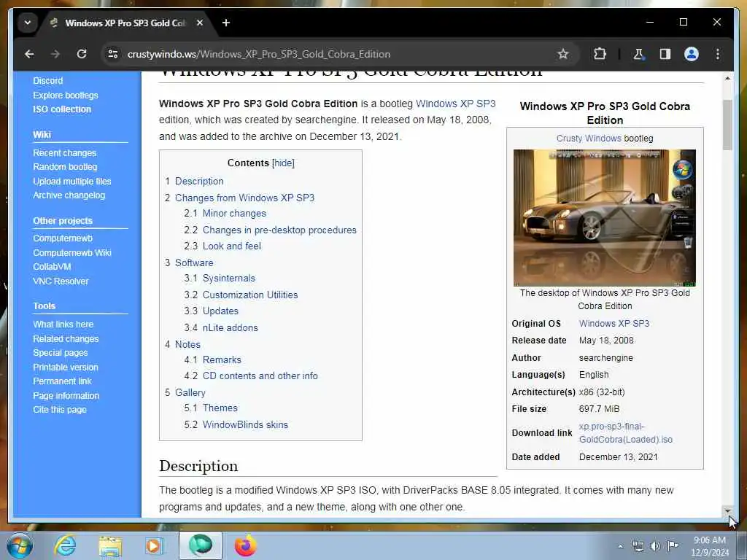This screenshot has height=560, width=747.
Task: Open What links here tool
Action: 63,324
